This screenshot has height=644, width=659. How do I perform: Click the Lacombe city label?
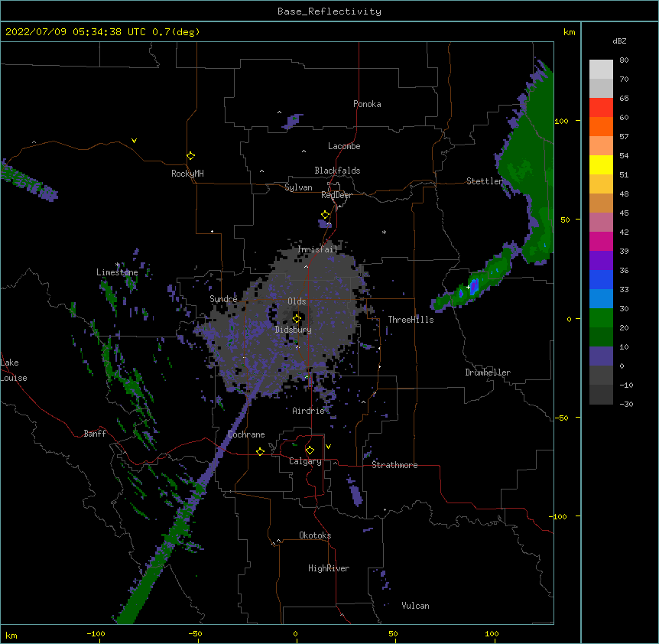[344, 146]
